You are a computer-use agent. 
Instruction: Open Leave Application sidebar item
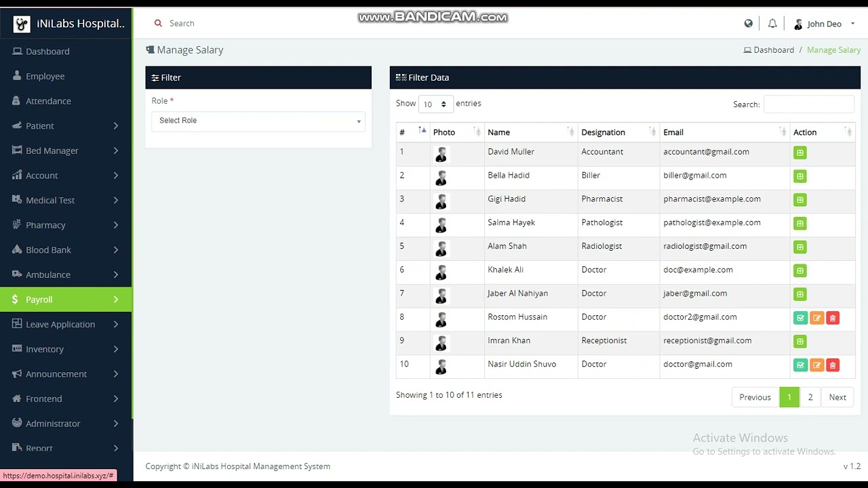tap(66, 325)
